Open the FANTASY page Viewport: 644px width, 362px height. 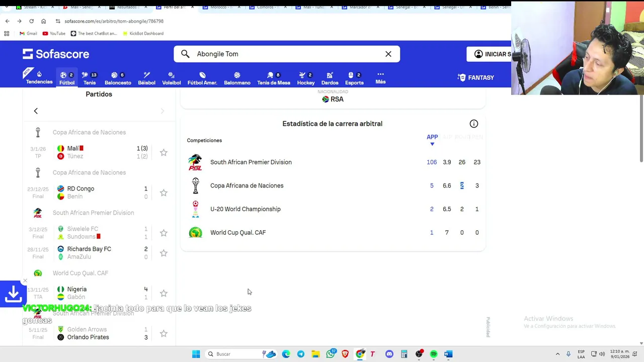[x=476, y=77]
